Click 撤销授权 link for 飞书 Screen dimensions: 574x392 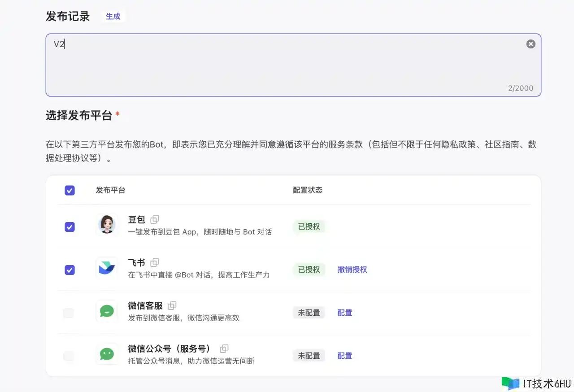click(352, 270)
